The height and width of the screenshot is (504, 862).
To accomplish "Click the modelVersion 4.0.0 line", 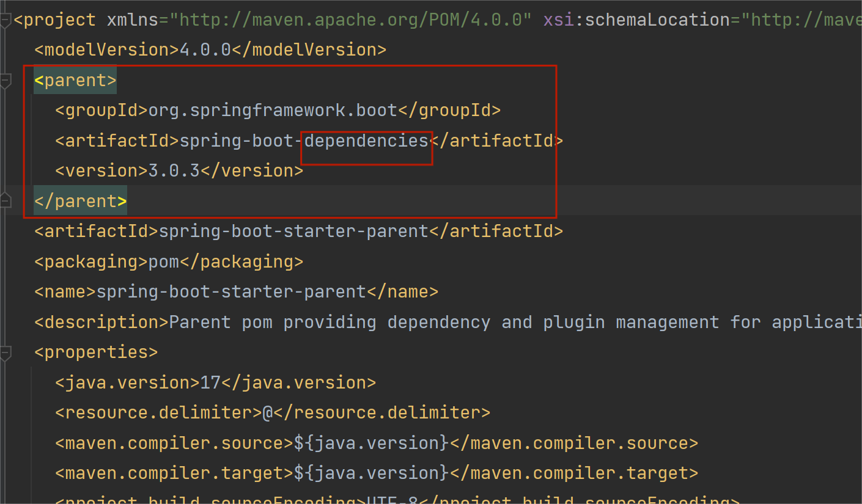I will 210,50.
